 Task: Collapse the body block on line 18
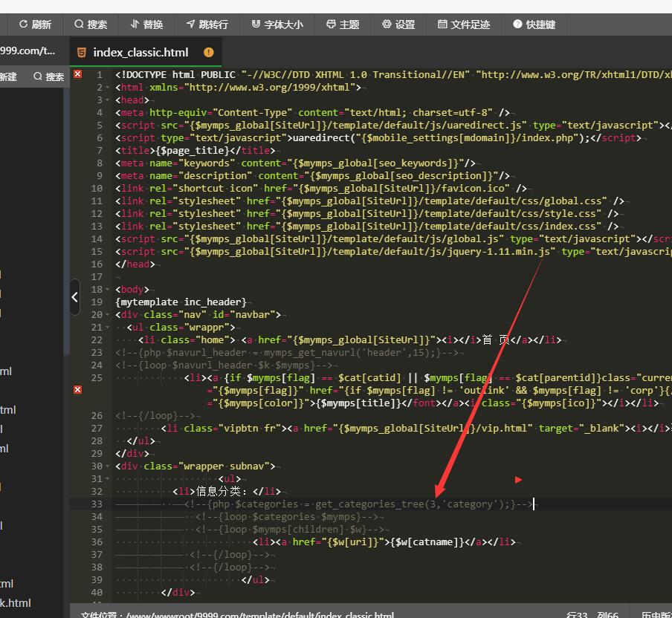[x=108, y=290]
